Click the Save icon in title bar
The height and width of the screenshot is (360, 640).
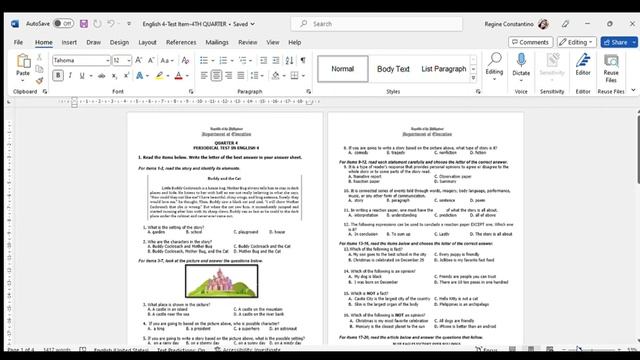coord(84,24)
